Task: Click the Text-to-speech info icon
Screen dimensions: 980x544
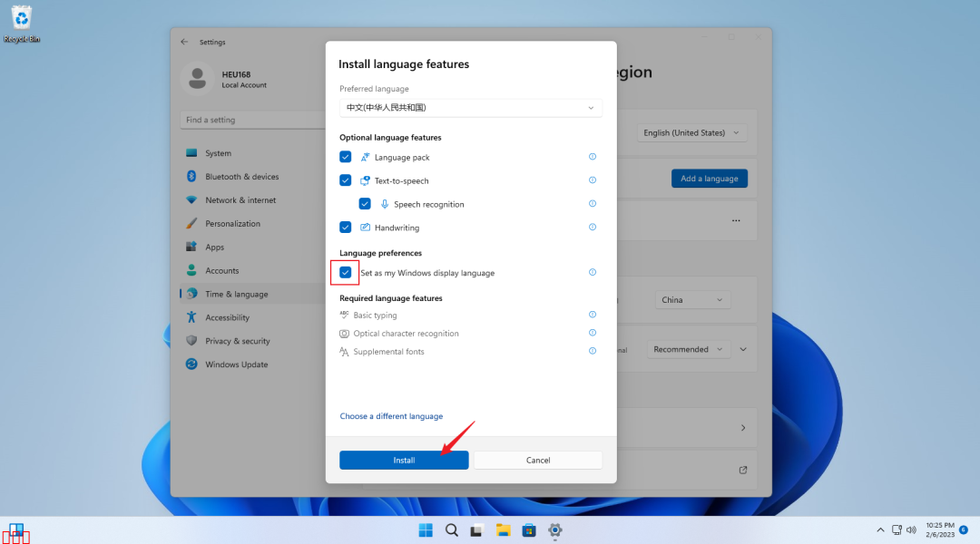Action: (x=592, y=180)
